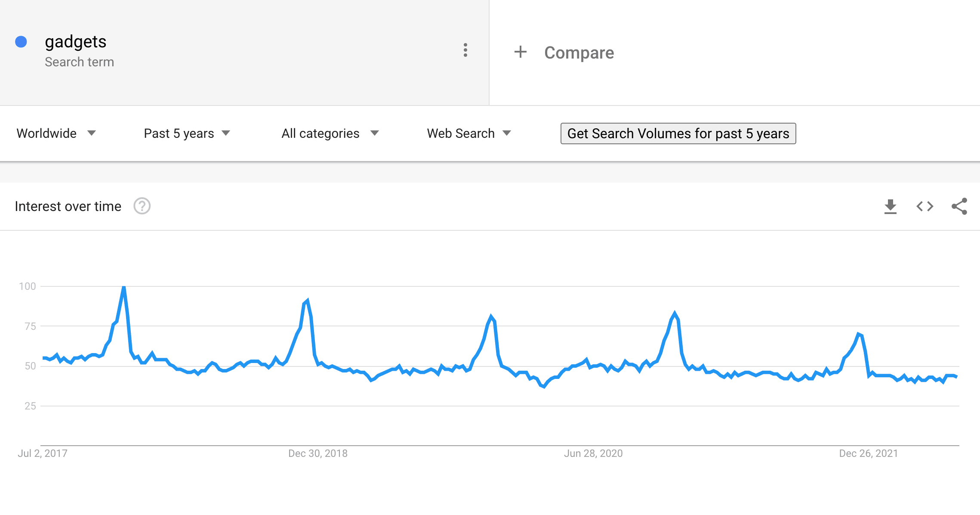Viewport: 980px width, 515px height.
Task: Click the plus icon to add a comparison
Action: 521,52
